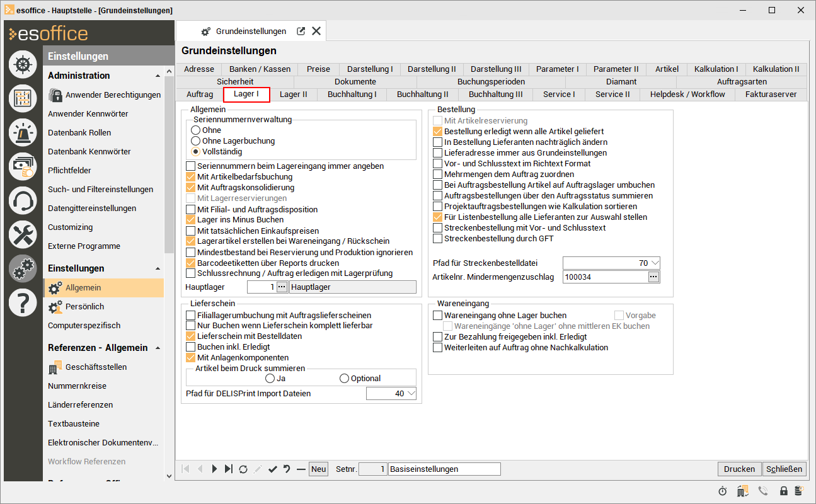Open the building grid sidebar module
Viewport: 816px width, 504px height.
click(23, 98)
